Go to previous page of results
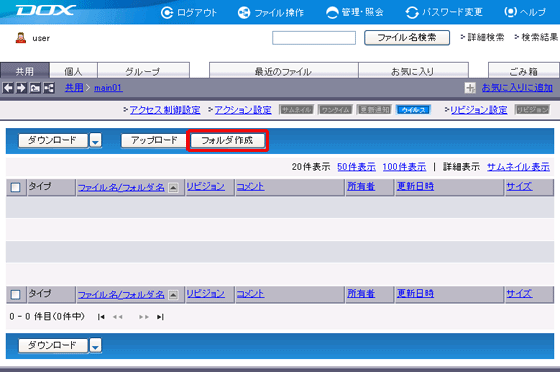 click(x=118, y=317)
